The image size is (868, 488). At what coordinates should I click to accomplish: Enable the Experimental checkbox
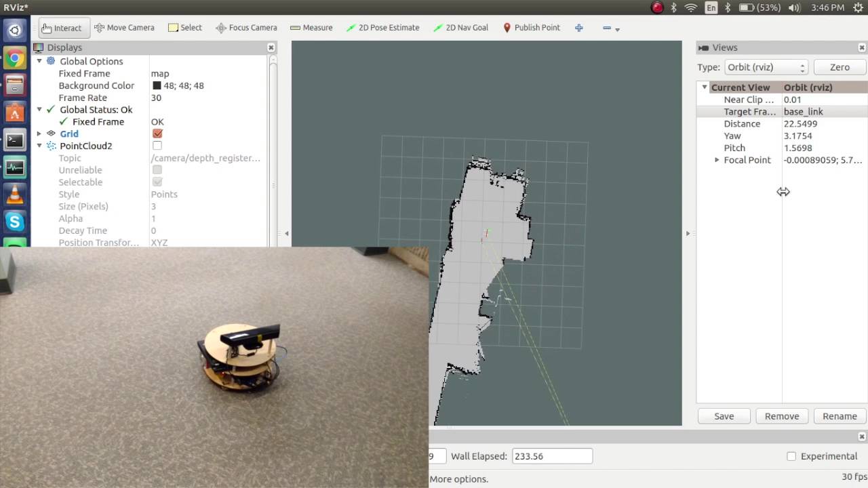pyautogui.click(x=791, y=456)
